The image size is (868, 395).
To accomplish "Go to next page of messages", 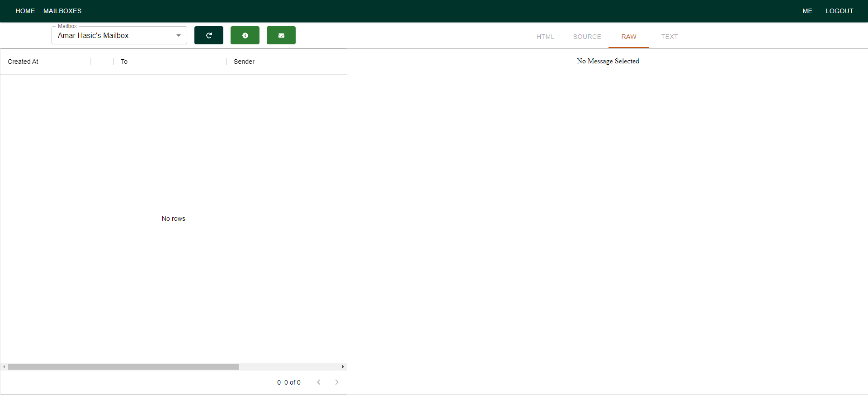I will point(337,382).
